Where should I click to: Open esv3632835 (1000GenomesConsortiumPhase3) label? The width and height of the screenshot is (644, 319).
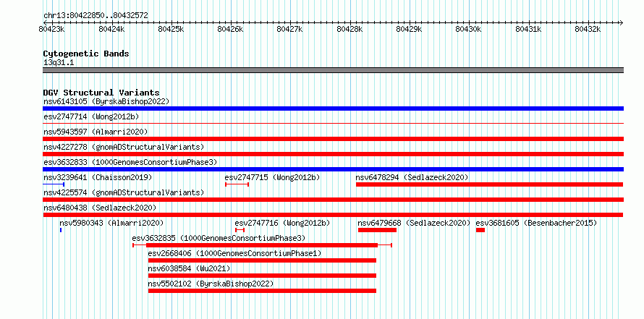tap(219, 238)
